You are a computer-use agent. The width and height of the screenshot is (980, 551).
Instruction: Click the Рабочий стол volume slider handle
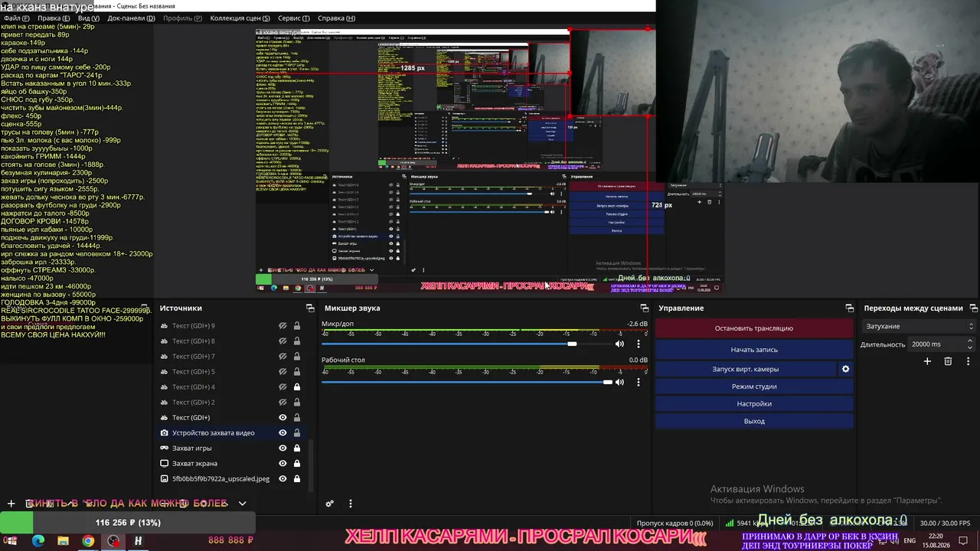pyautogui.click(x=607, y=383)
